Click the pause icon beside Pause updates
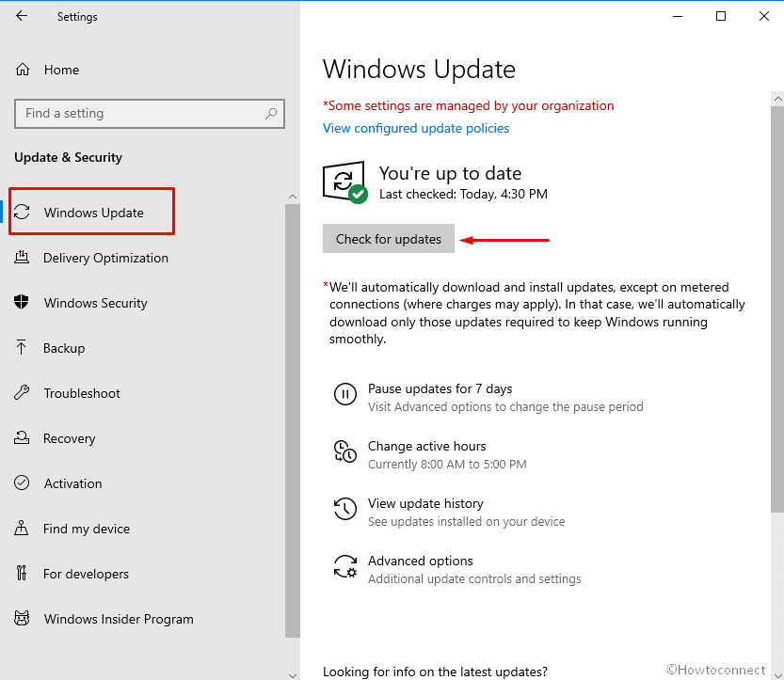The height and width of the screenshot is (680, 784). point(345,394)
